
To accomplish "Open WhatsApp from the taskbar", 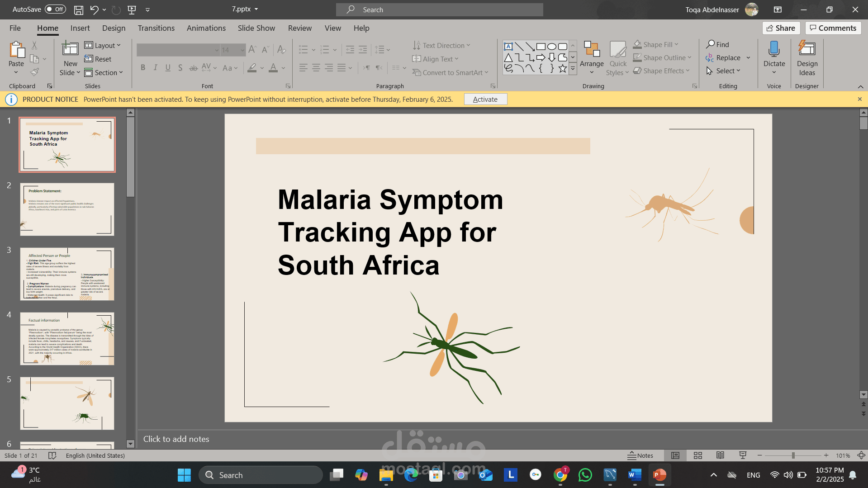I will [x=585, y=475].
